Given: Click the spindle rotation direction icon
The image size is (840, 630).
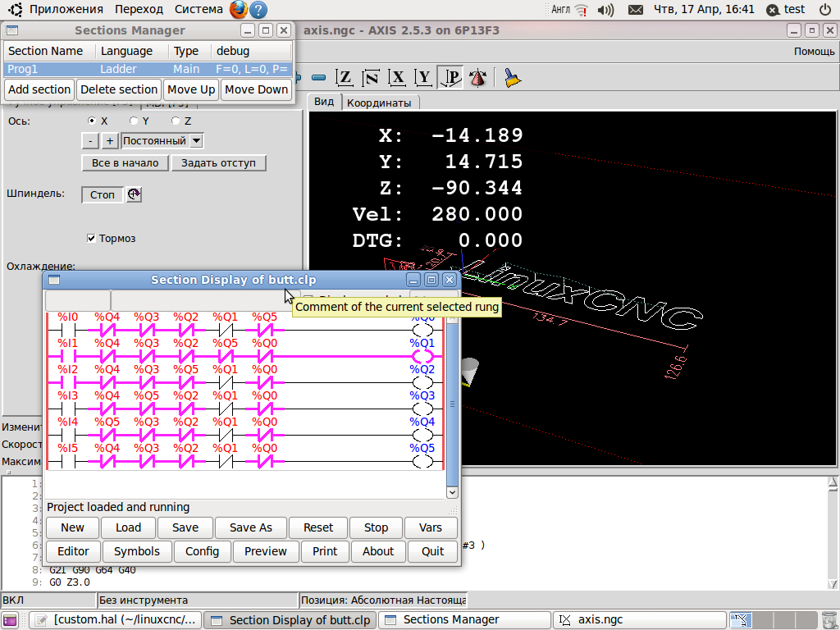Looking at the screenshot, I should click(134, 194).
